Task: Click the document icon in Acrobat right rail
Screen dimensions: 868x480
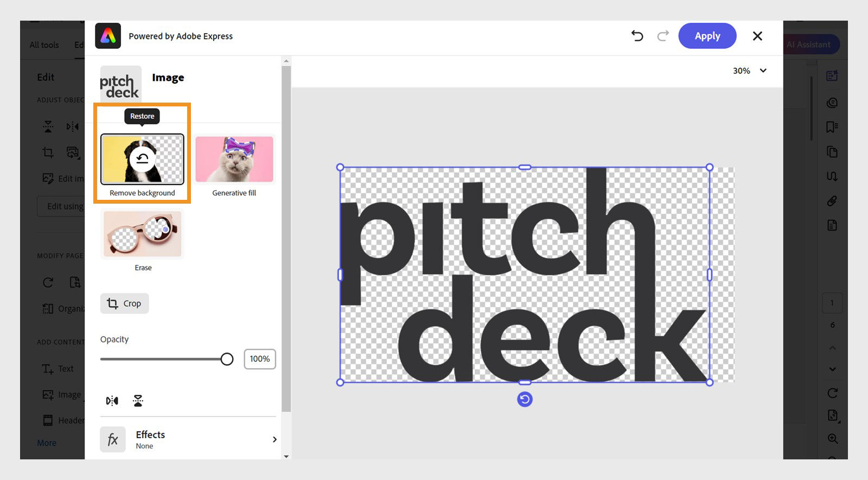Action: click(x=832, y=225)
